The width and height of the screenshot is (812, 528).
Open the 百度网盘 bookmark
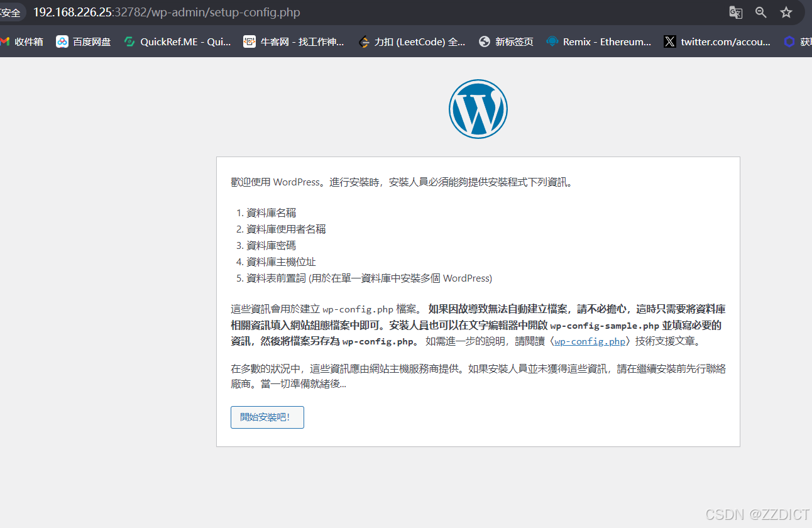pyautogui.click(x=84, y=41)
